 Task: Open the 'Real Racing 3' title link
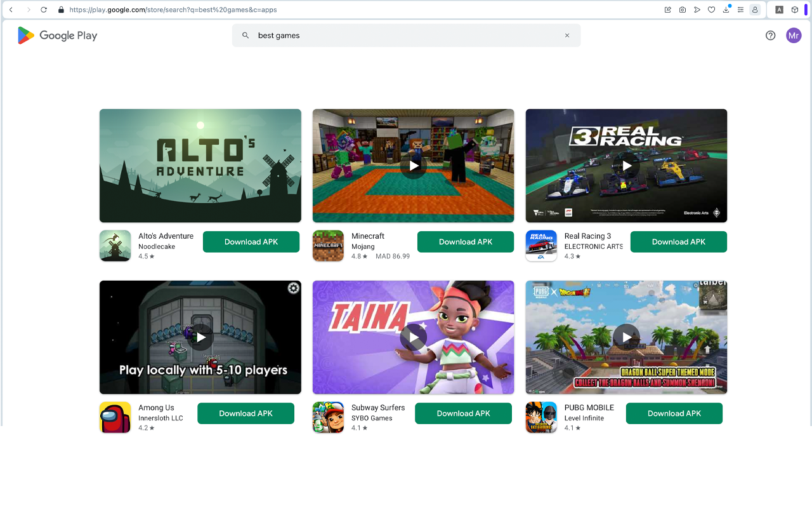tap(588, 236)
